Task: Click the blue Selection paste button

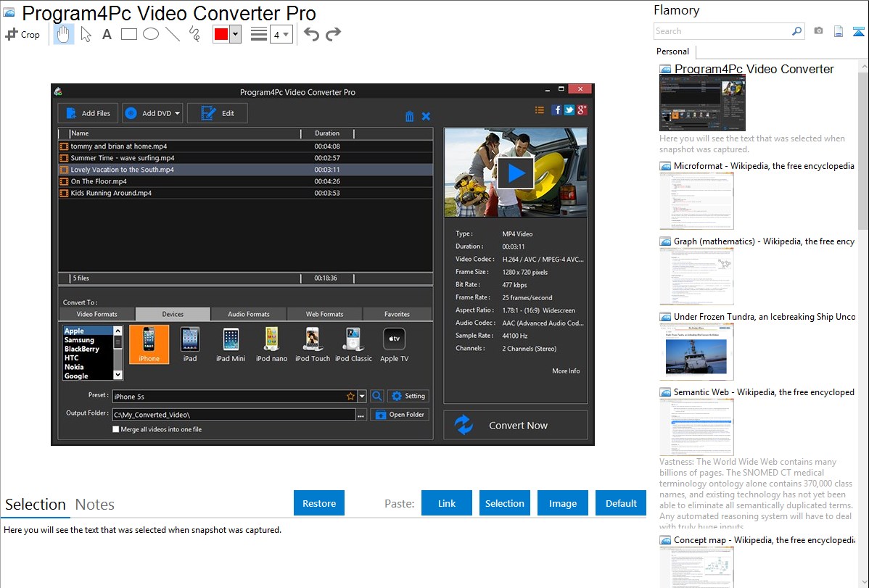Action: 505,503
